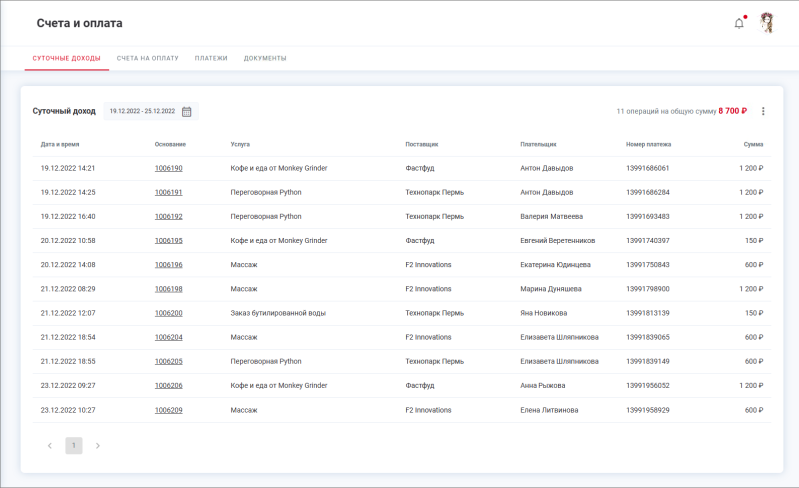Click payer Елизавета Шляпникова in Массаж row

click(x=559, y=337)
